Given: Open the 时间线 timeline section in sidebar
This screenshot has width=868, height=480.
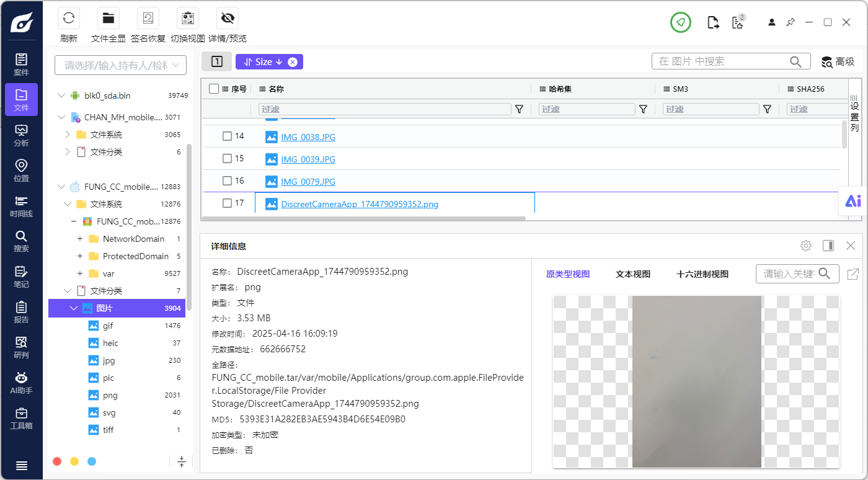Looking at the screenshot, I should [x=21, y=206].
